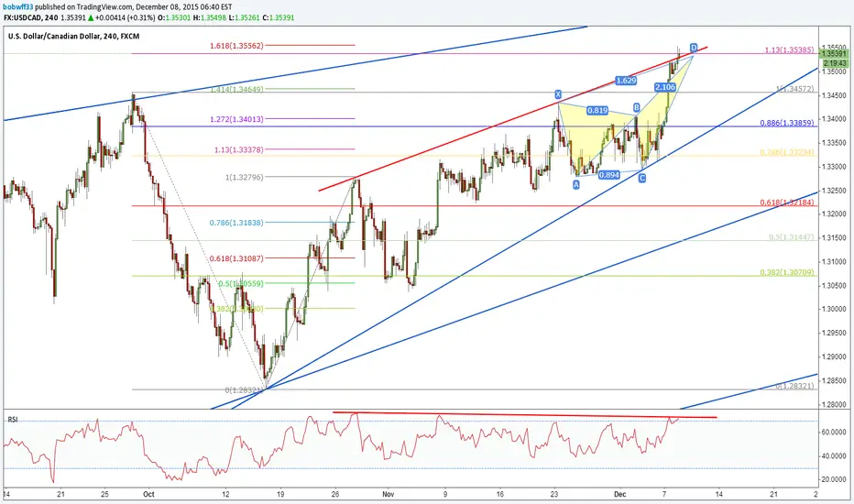The image size is (854, 504).
Task: Click the header open value O:1.35301
Action: click(174, 17)
